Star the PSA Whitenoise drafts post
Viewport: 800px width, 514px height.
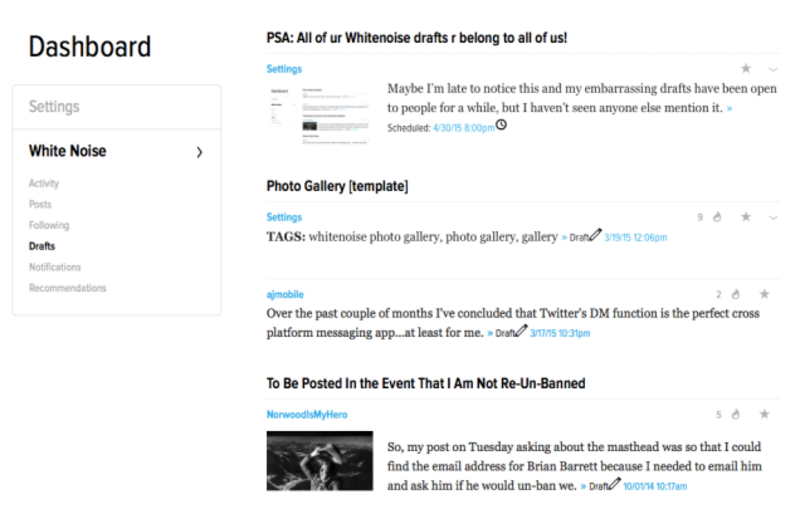tap(745, 69)
